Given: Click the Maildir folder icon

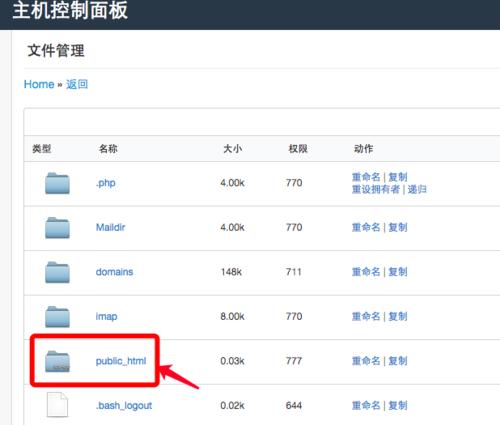Looking at the screenshot, I should click(x=57, y=228).
